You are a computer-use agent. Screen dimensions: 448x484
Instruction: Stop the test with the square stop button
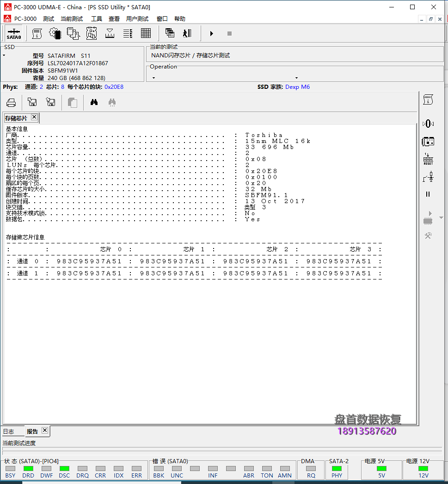[229, 33]
